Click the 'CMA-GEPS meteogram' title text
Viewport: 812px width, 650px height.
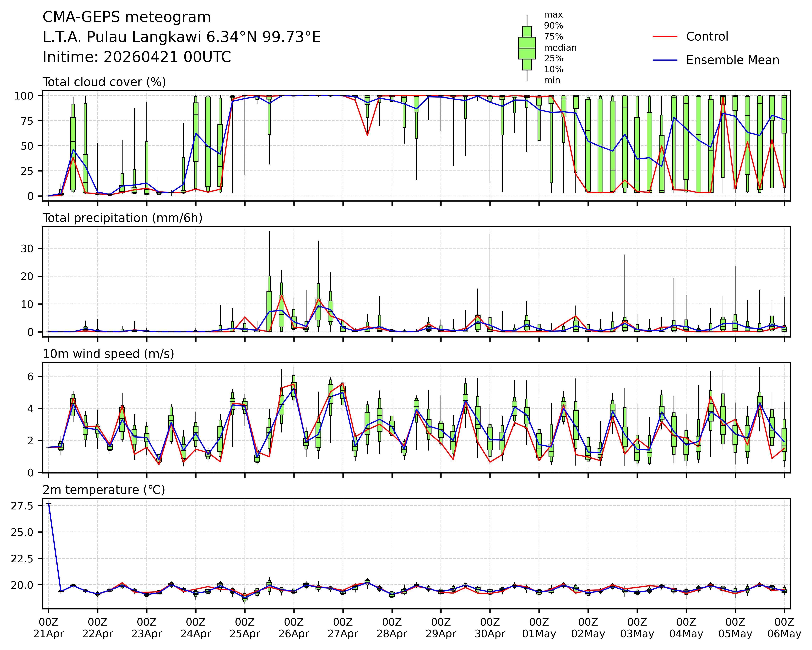click(127, 17)
